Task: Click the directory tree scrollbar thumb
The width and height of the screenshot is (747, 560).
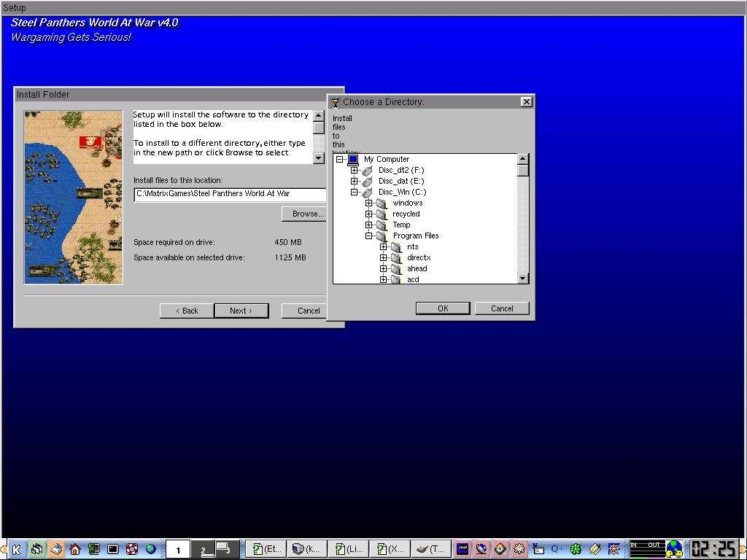Action: pos(523,170)
